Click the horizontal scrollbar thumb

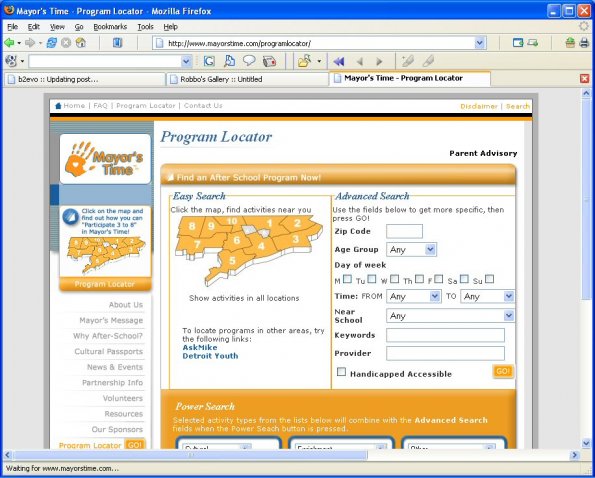pyautogui.click(x=190, y=454)
